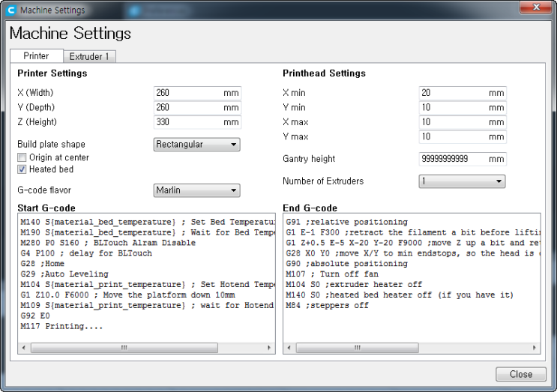Image resolution: width=557 pixels, height=392 pixels.
Task: Click the 'G92 E0' line
Action: [35, 316]
